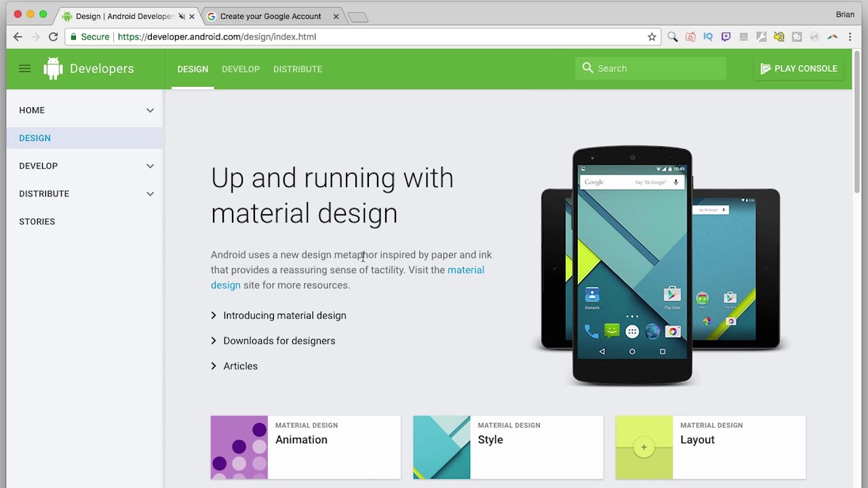Open the Twitch extension icon
This screenshot has height=488, width=868.
[726, 37]
